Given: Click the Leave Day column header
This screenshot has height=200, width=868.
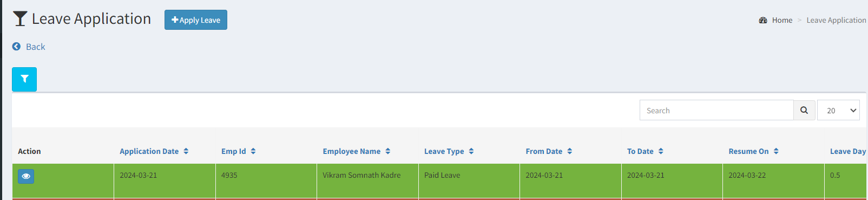Looking at the screenshot, I should coord(848,151).
